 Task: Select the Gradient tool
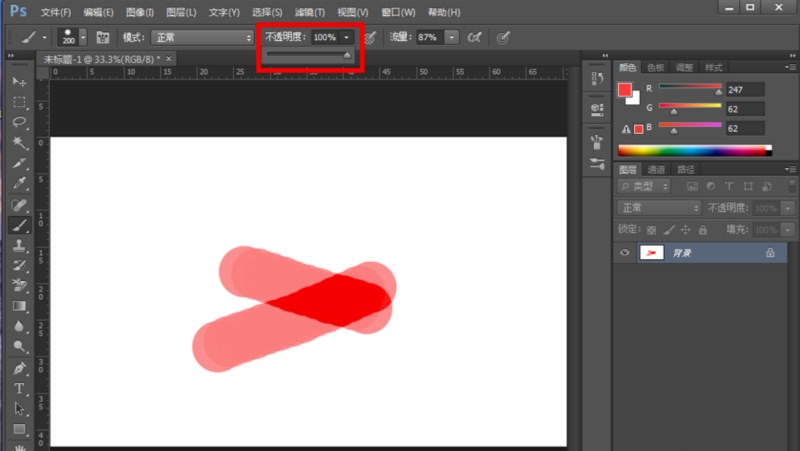(x=19, y=307)
